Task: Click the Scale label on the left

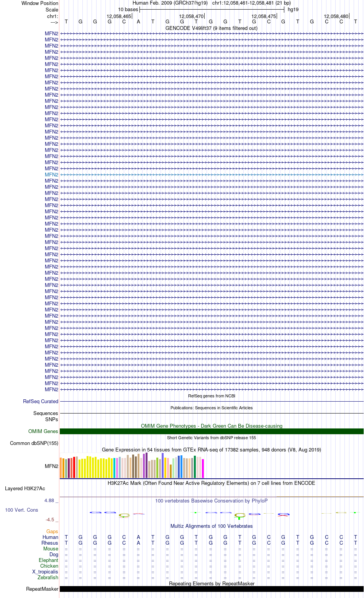Action: tap(52, 10)
